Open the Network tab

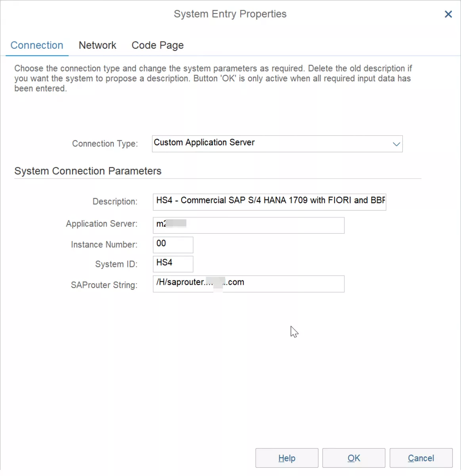[x=98, y=45]
